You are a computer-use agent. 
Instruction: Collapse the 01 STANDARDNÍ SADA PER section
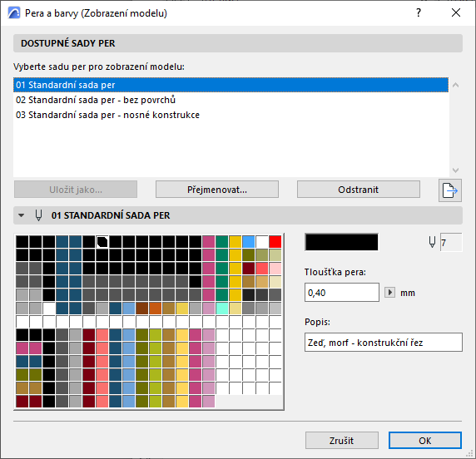[22, 215]
